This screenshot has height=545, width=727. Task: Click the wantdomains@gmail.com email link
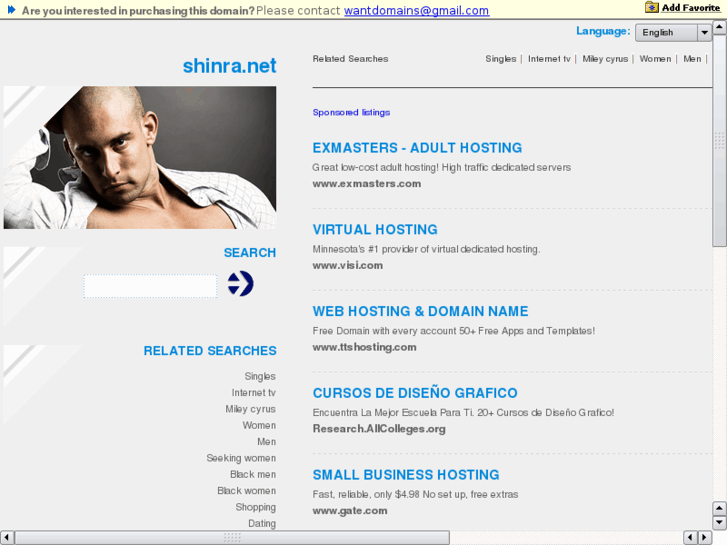pos(416,10)
